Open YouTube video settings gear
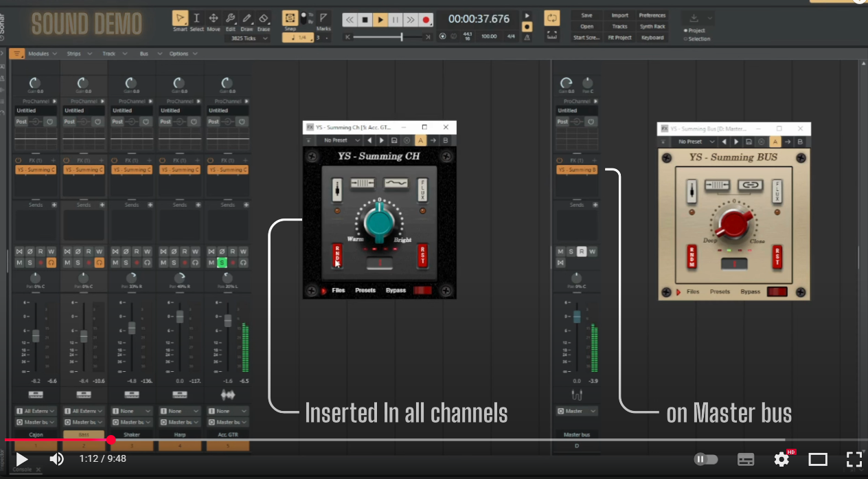868x479 pixels. [782, 458]
